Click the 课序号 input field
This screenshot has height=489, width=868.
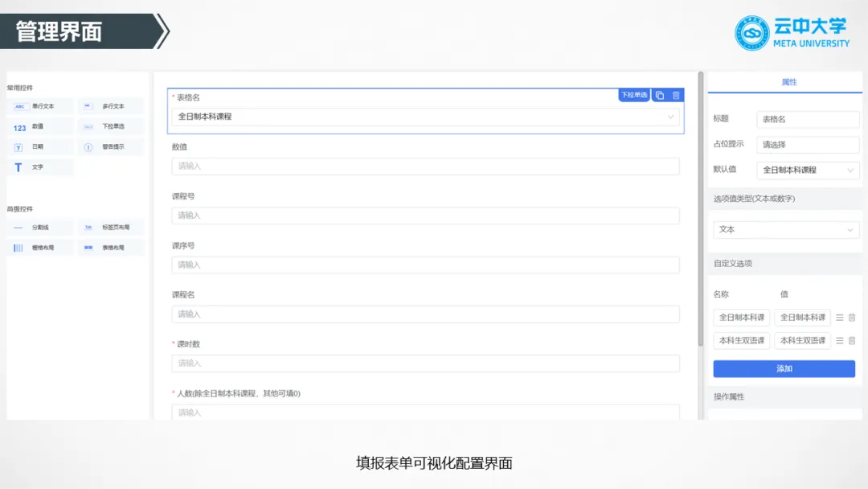click(x=425, y=265)
